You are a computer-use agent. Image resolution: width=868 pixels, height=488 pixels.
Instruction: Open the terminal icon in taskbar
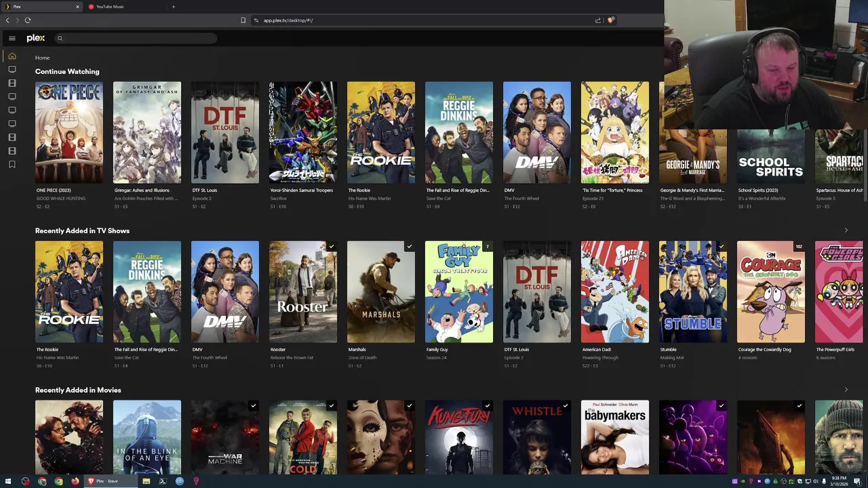(x=163, y=481)
